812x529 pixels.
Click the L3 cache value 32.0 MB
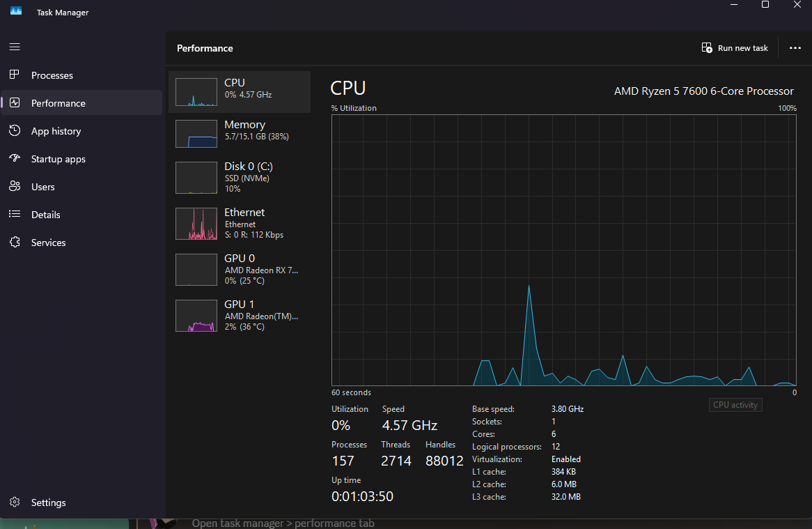point(566,496)
